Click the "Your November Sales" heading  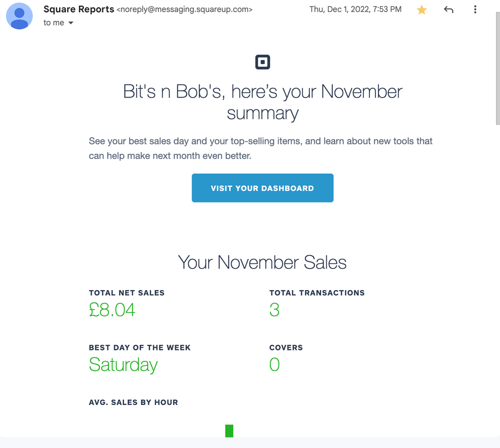coord(262,262)
